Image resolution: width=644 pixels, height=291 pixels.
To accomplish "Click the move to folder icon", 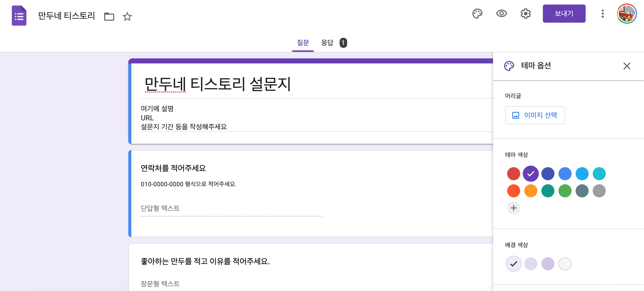I will (109, 17).
